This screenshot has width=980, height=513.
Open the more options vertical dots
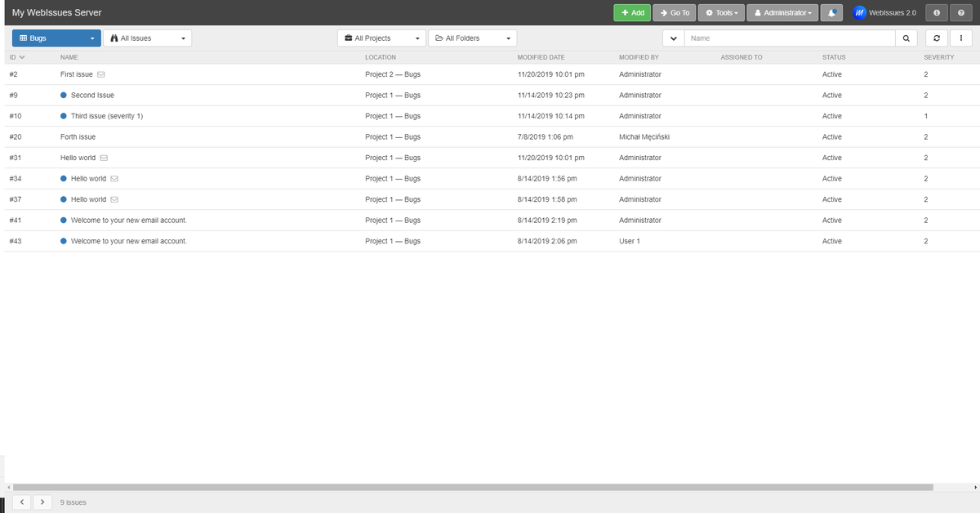coord(960,38)
